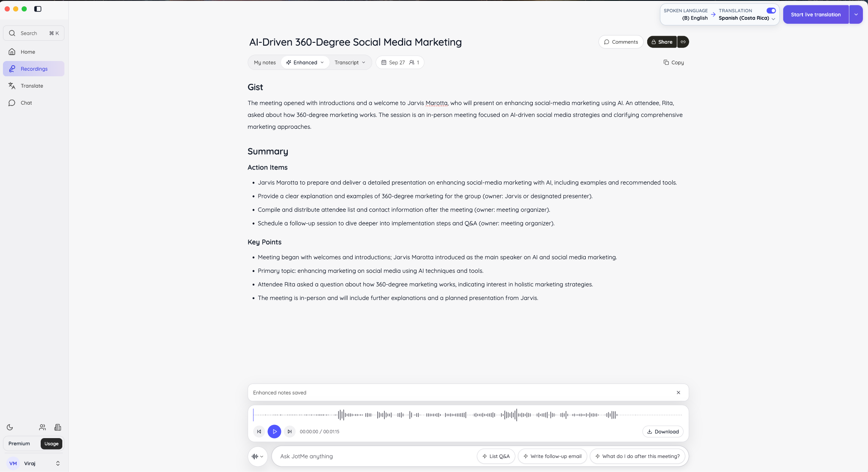Focus the Ask JotMe anything field
The width and height of the screenshot is (868, 472).
(375, 456)
